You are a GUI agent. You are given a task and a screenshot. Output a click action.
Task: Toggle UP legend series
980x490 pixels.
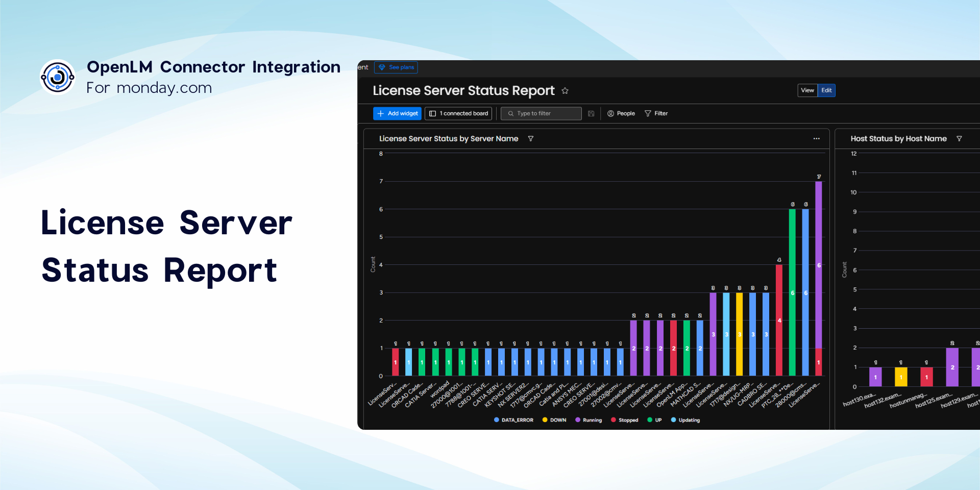[x=654, y=420]
